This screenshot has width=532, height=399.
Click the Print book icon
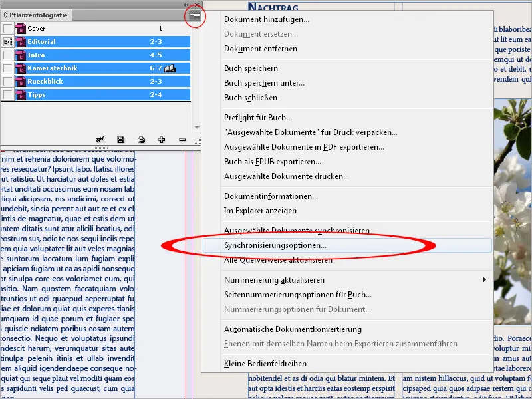142,139
